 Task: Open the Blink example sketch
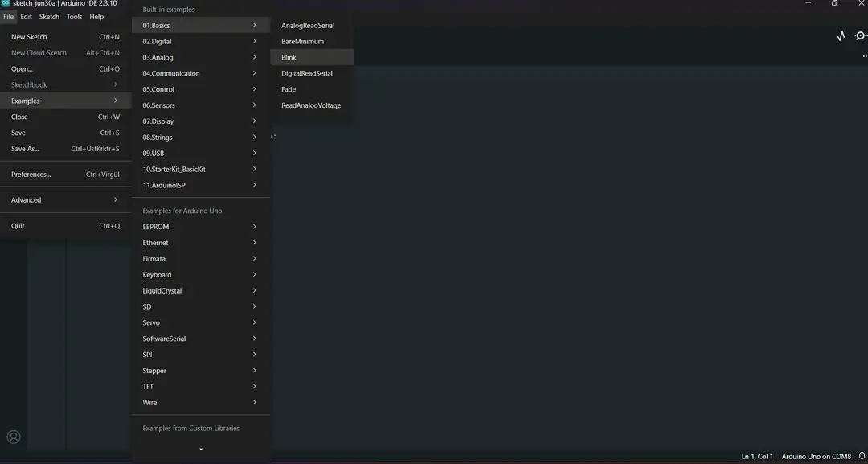click(312, 58)
